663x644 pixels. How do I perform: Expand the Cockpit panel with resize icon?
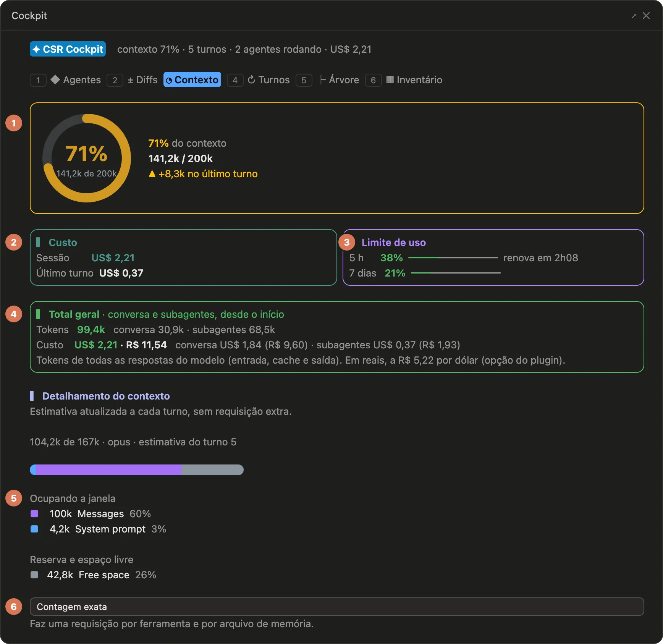point(634,16)
